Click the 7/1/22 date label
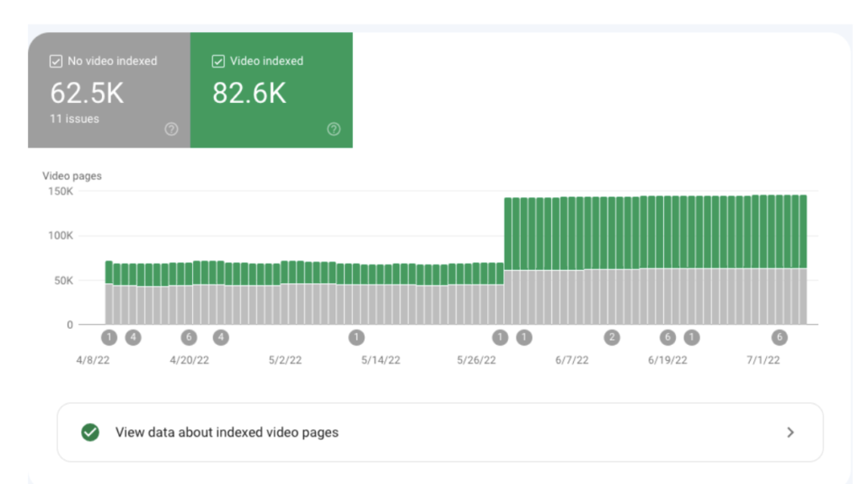Viewport: 868px width, 484px height. [x=764, y=360]
